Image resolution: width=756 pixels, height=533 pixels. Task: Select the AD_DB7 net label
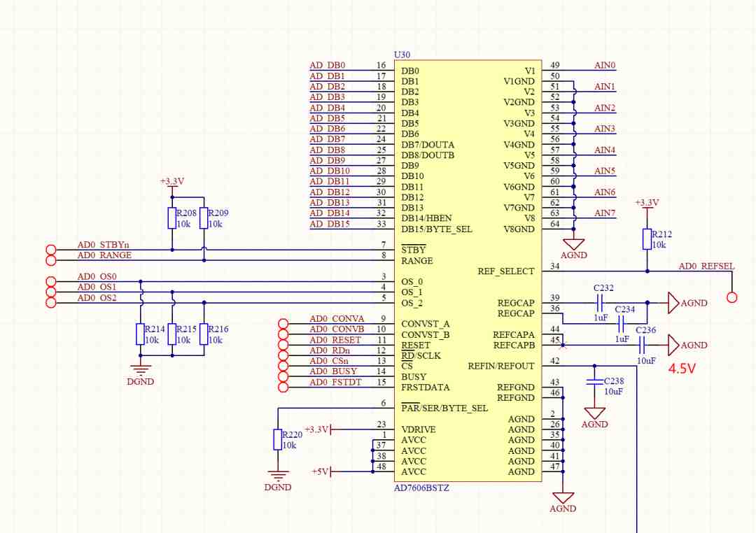click(328, 138)
